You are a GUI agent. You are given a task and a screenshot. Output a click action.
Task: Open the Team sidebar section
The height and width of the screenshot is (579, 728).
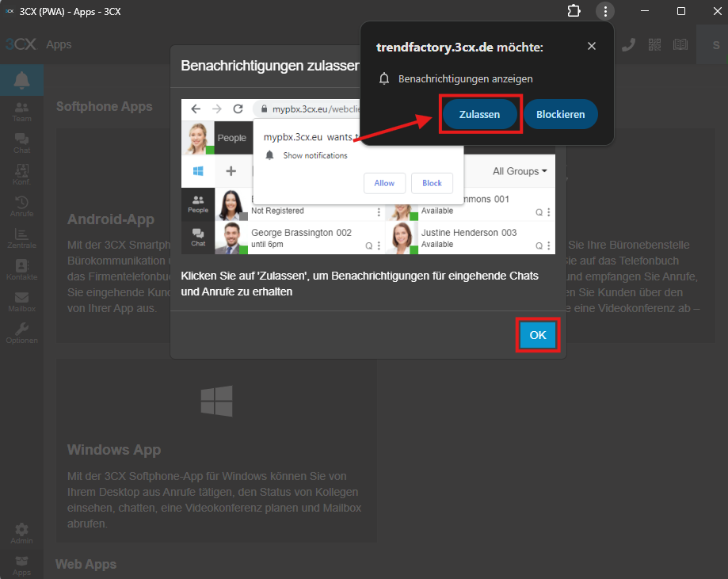21,111
